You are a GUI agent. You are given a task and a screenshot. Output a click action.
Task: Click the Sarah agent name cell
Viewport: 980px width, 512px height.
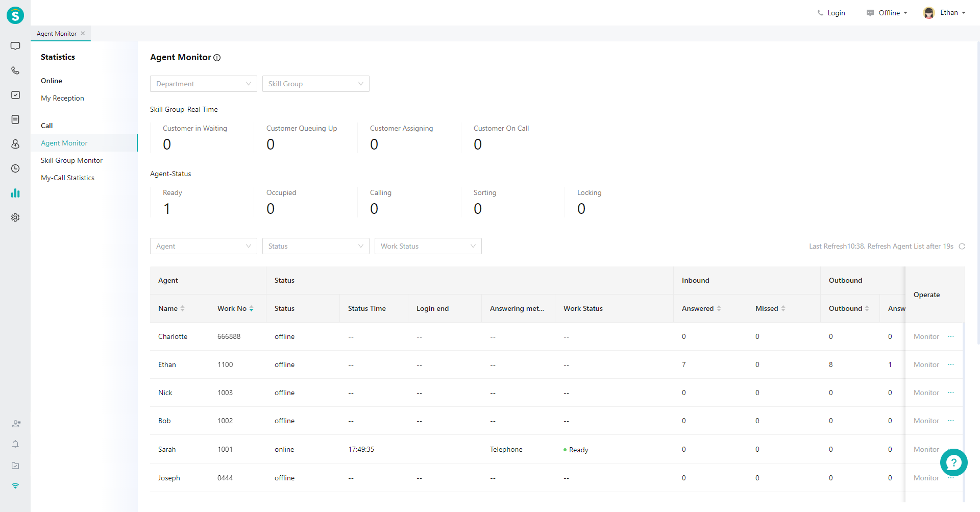click(167, 449)
